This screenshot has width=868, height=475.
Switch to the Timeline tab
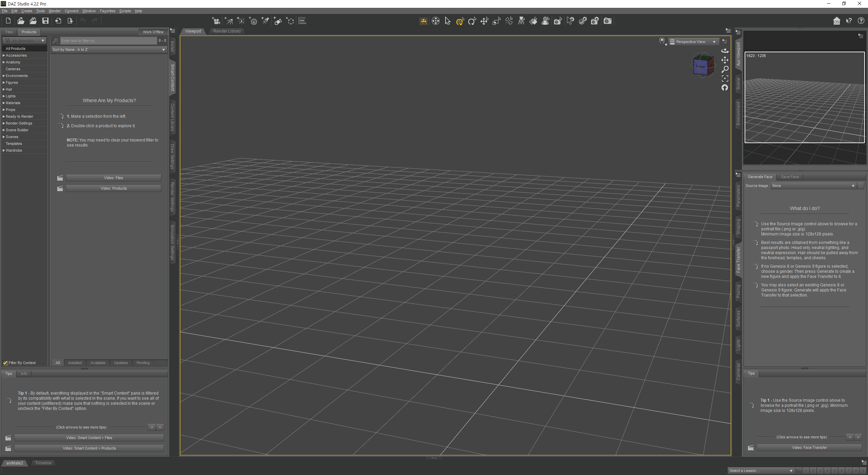click(x=43, y=463)
